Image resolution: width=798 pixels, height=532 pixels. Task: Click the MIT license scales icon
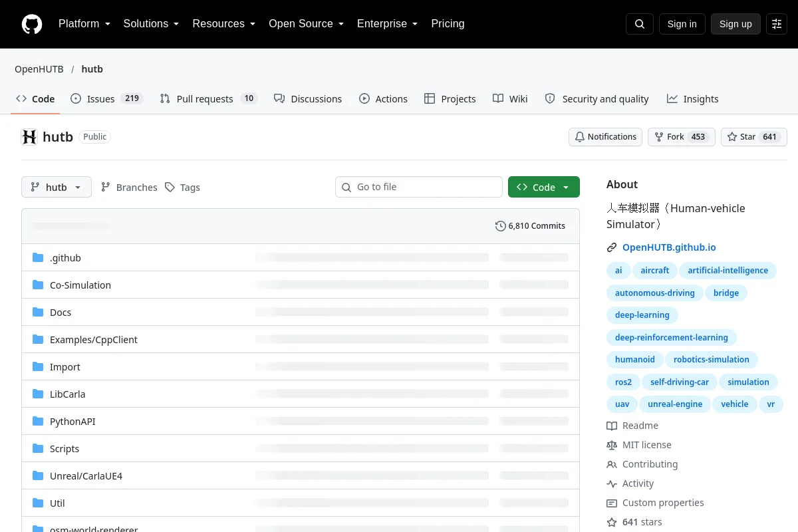click(x=612, y=445)
